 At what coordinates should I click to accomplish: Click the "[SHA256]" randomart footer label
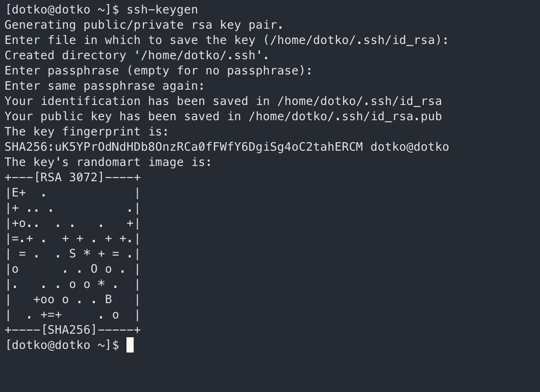pos(69,330)
